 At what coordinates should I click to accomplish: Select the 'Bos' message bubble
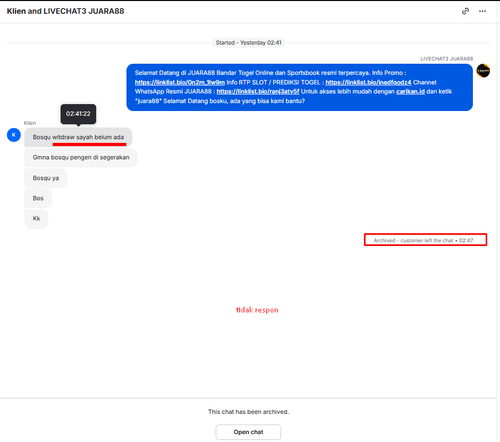(38, 198)
